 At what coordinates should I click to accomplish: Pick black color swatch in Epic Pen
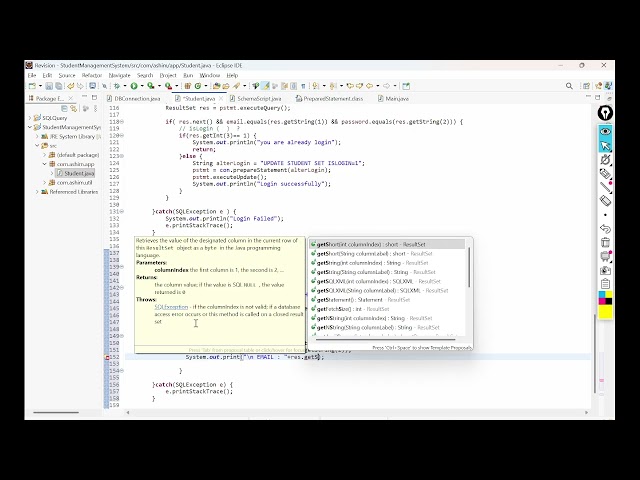pos(609,301)
